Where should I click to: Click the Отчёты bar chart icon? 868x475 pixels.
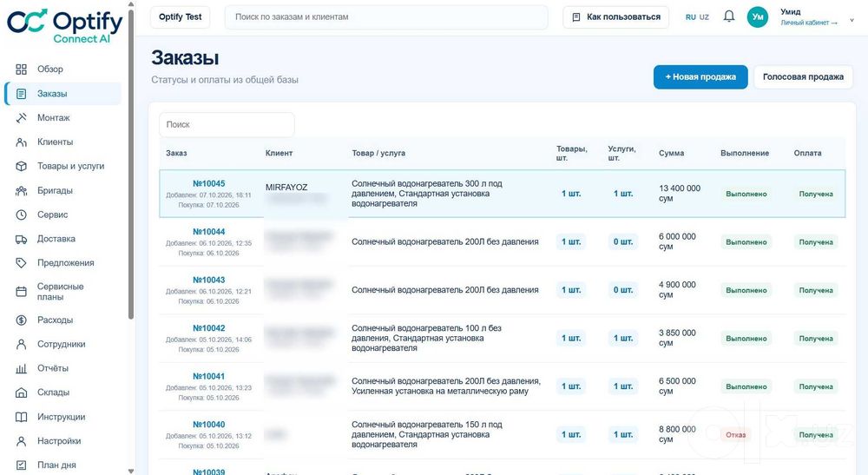21,368
